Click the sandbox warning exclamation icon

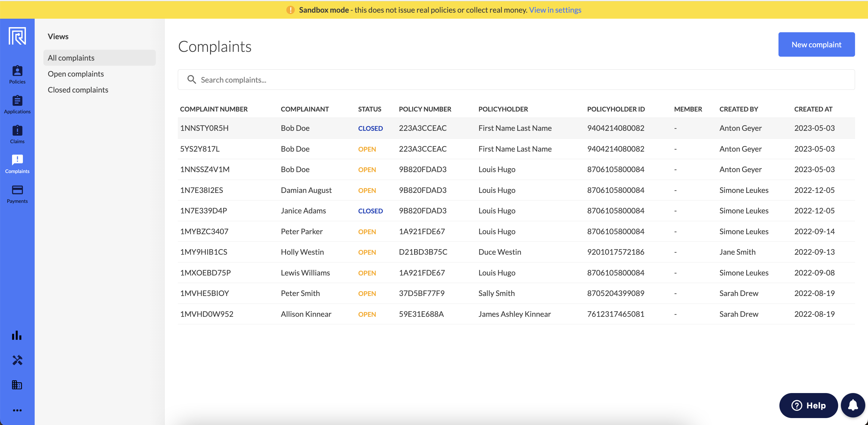(x=291, y=10)
